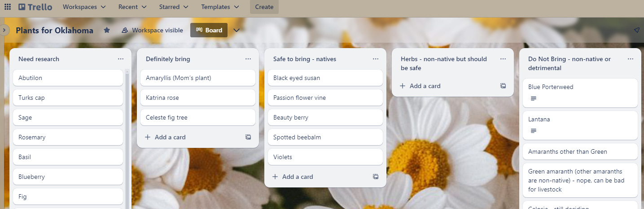Click the Need research list title
Viewport: 644px width, 209px height.
coord(39,59)
